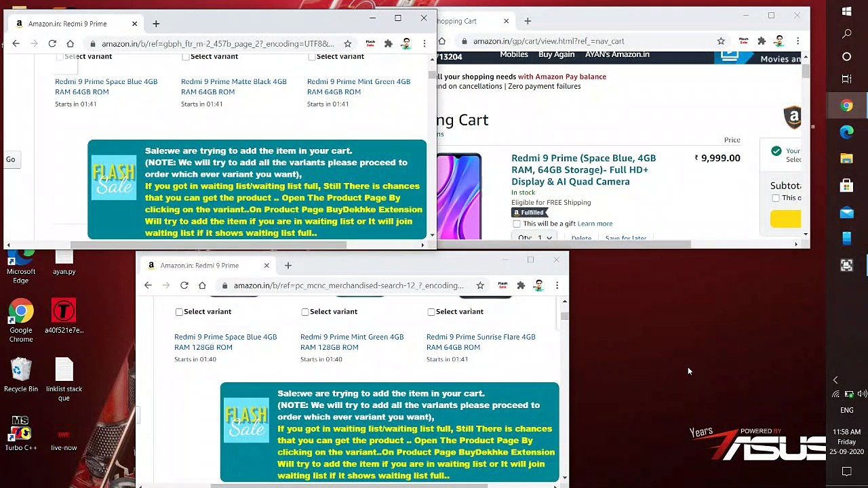Select Recycle Bin desktop icon
The height and width of the screenshot is (488, 868).
click(x=21, y=375)
